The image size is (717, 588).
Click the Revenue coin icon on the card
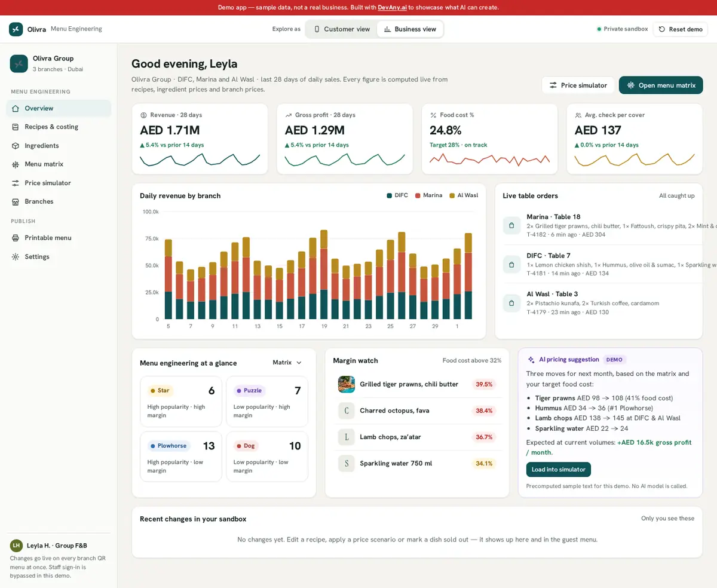pos(143,115)
